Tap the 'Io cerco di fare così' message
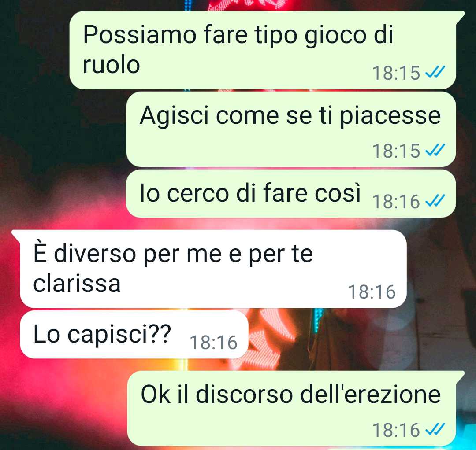 tap(291, 193)
